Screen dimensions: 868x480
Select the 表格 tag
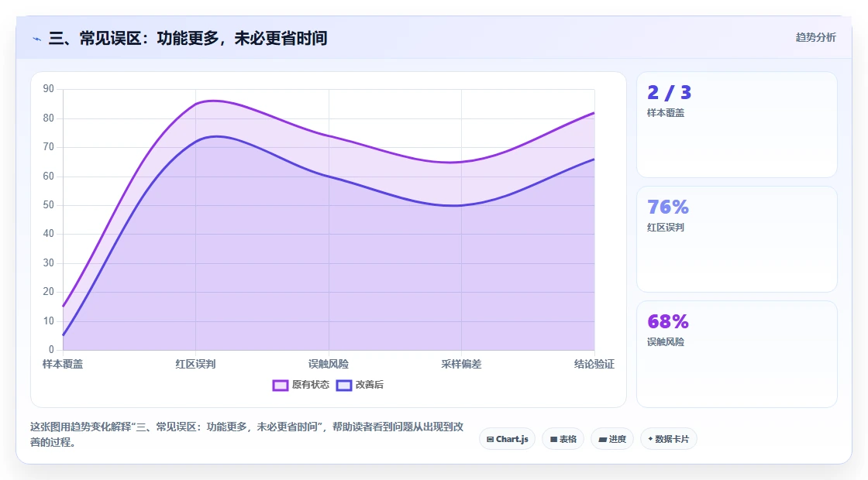click(x=563, y=439)
